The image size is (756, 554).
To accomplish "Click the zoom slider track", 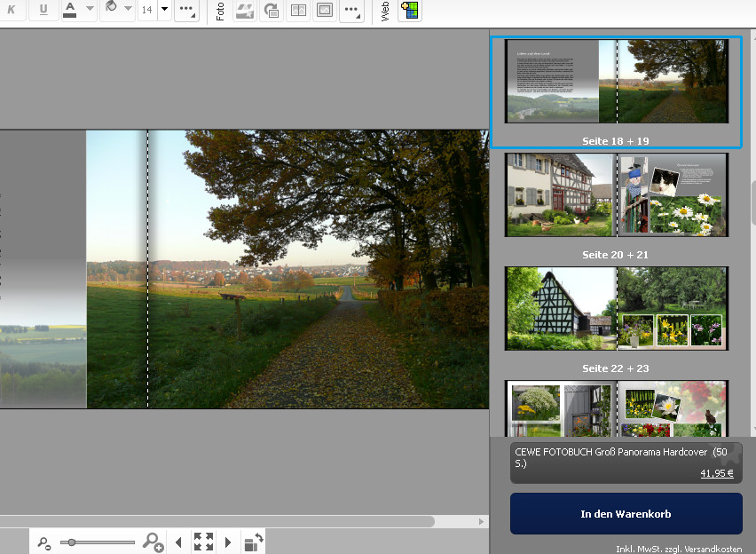I will point(98,542).
